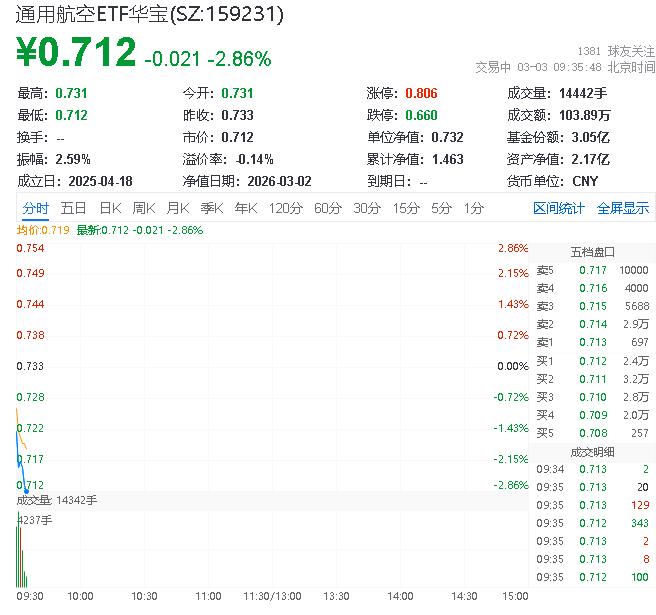Switch to the 120分 interval

(285, 208)
